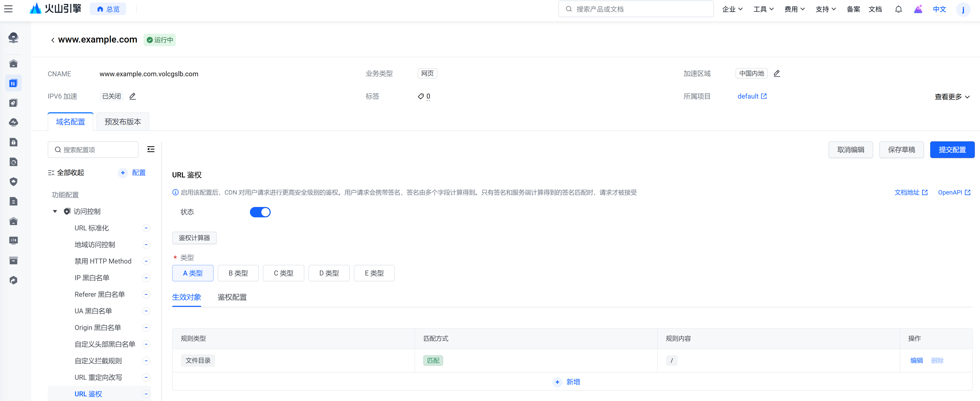This screenshot has width=980, height=401.
Task: Click the back arrow before www.example.com
Action: tap(52, 40)
